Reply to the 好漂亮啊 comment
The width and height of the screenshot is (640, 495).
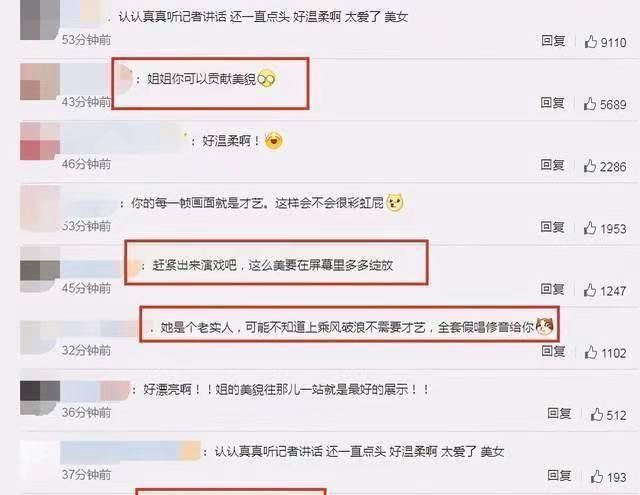[559, 413]
